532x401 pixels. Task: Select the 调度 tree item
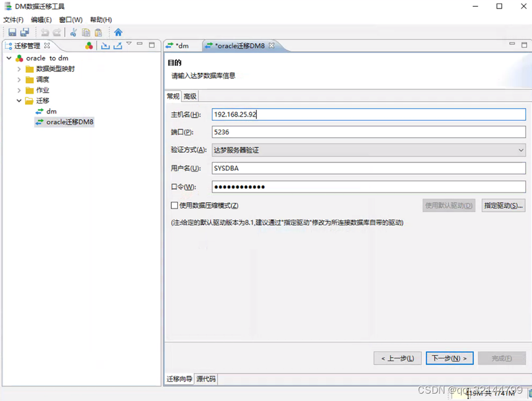(x=43, y=80)
